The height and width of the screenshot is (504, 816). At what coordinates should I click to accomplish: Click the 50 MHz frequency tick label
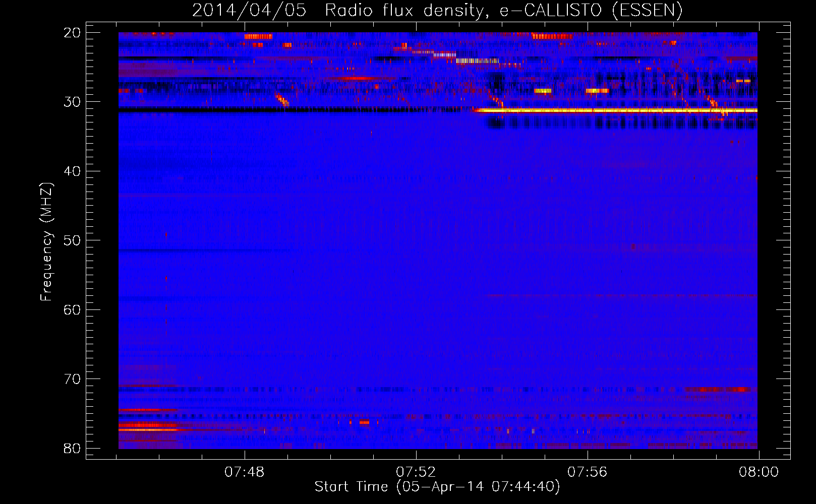(x=72, y=240)
